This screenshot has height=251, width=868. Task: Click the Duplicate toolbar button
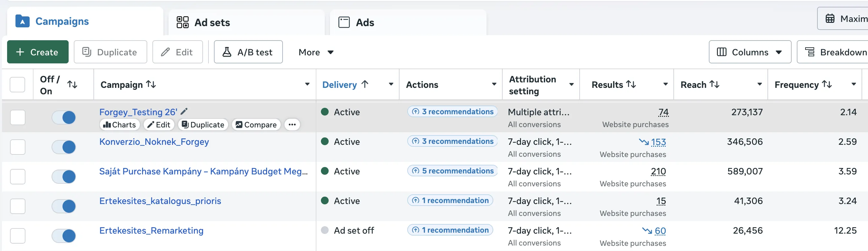(x=110, y=52)
